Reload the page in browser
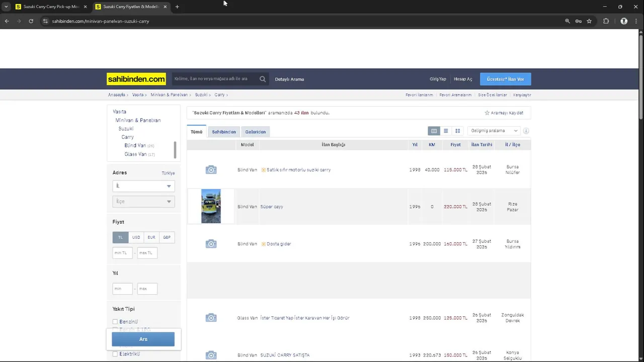644x362 pixels. [x=31, y=21]
